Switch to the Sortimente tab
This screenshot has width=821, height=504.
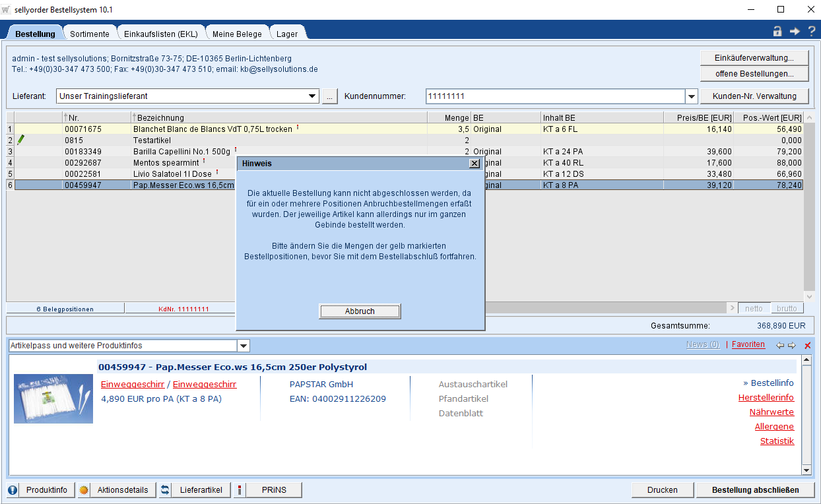(x=90, y=34)
